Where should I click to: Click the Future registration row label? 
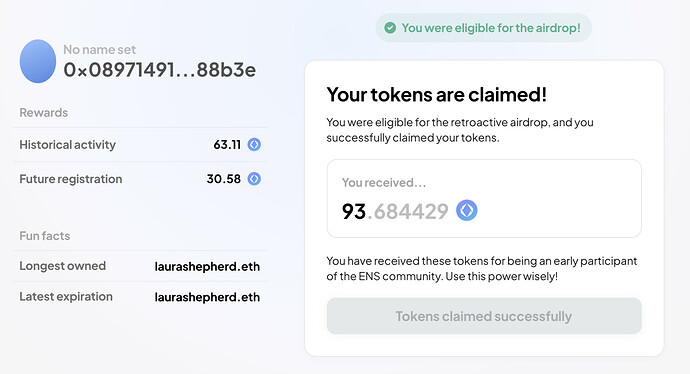pos(71,179)
